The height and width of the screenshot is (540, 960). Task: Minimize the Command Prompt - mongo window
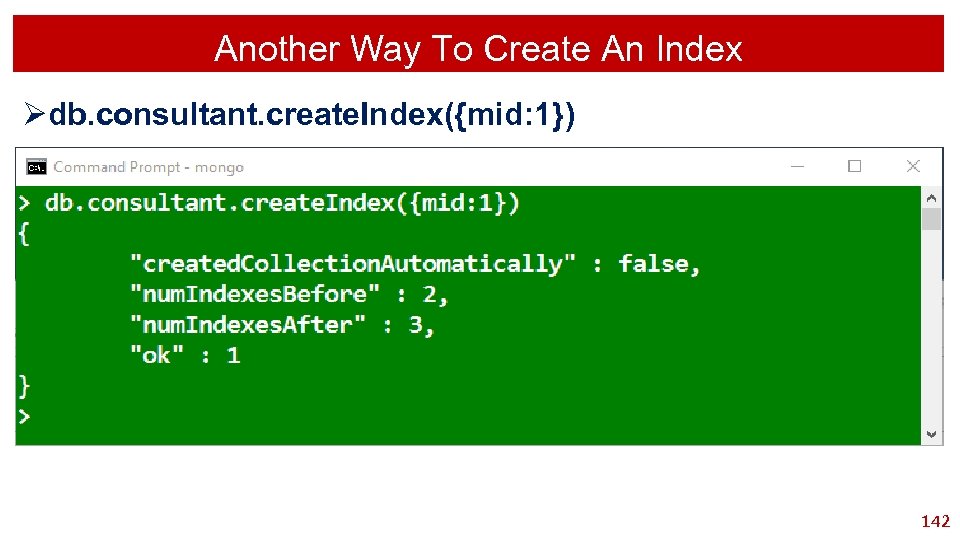click(797, 166)
